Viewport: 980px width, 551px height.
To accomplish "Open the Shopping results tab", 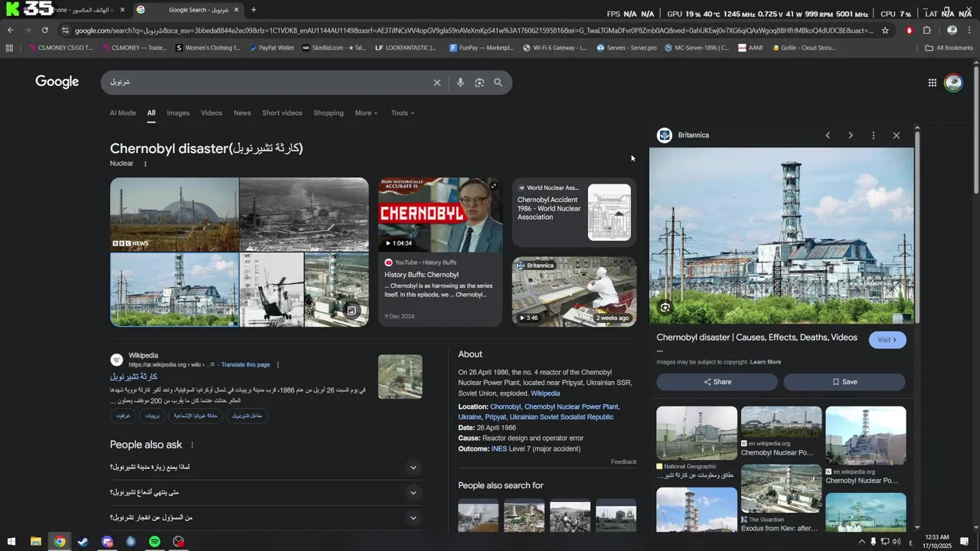I will (x=328, y=113).
